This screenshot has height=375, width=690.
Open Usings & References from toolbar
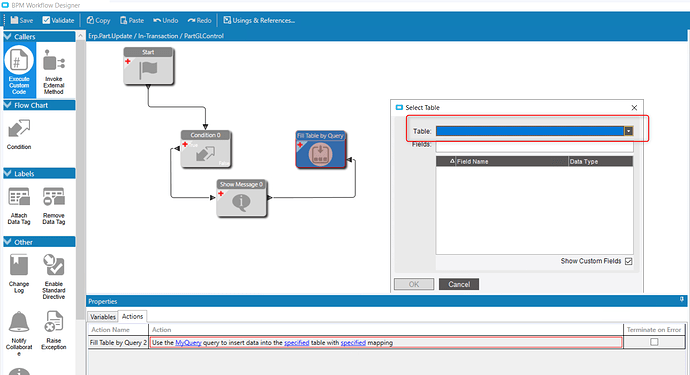(259, 20)
